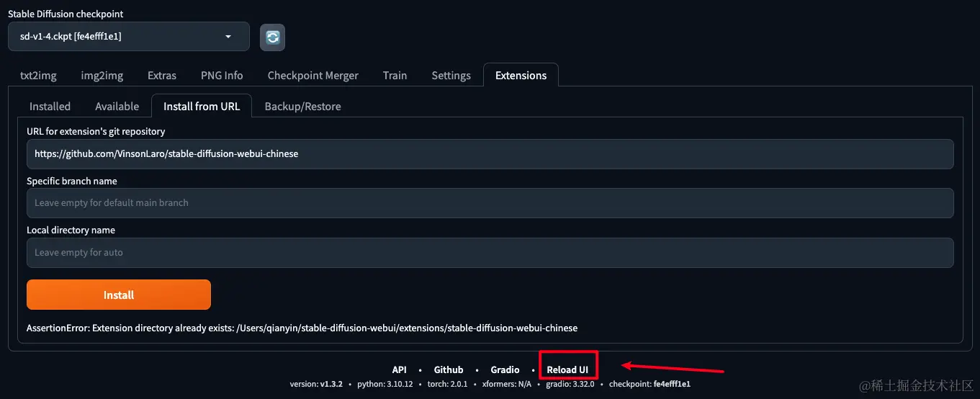
Task: Click the AssertionError message text
Action: [302, 328]
